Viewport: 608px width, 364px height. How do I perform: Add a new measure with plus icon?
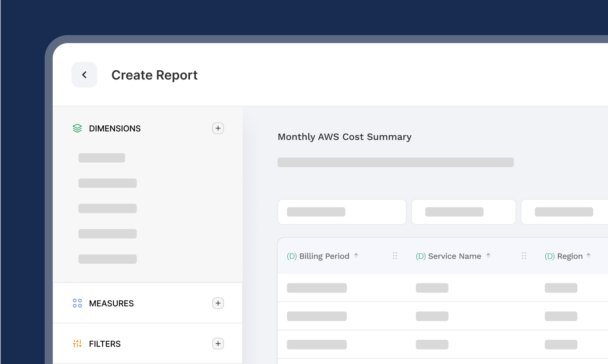pyautogui.click(x=218, y=303)
